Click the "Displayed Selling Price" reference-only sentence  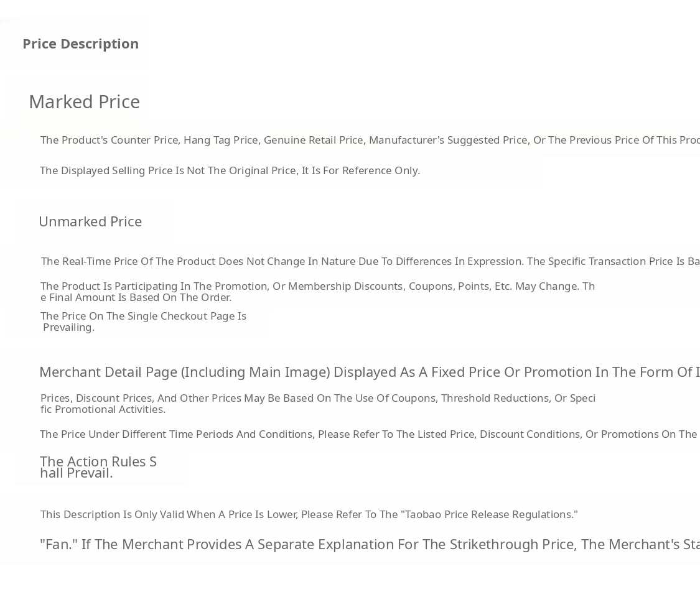230,170
